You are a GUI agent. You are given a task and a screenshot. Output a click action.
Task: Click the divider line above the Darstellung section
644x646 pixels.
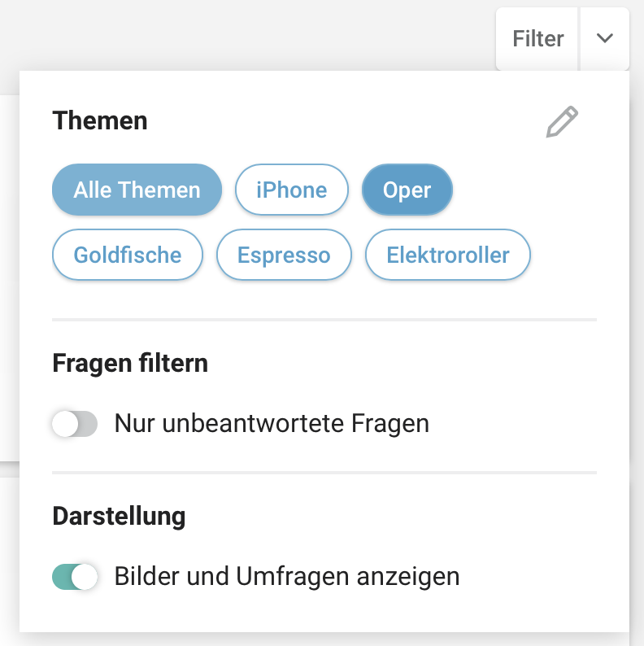pyautogui.click(x=324, y=473)
